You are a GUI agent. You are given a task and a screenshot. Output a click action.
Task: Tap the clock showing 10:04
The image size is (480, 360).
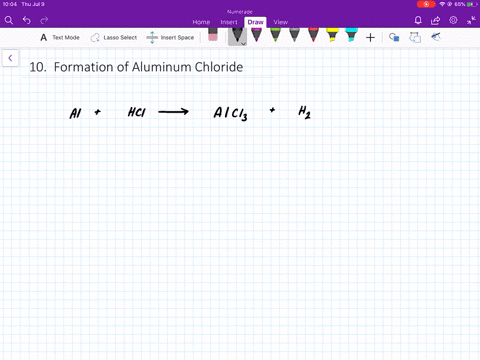10,4
